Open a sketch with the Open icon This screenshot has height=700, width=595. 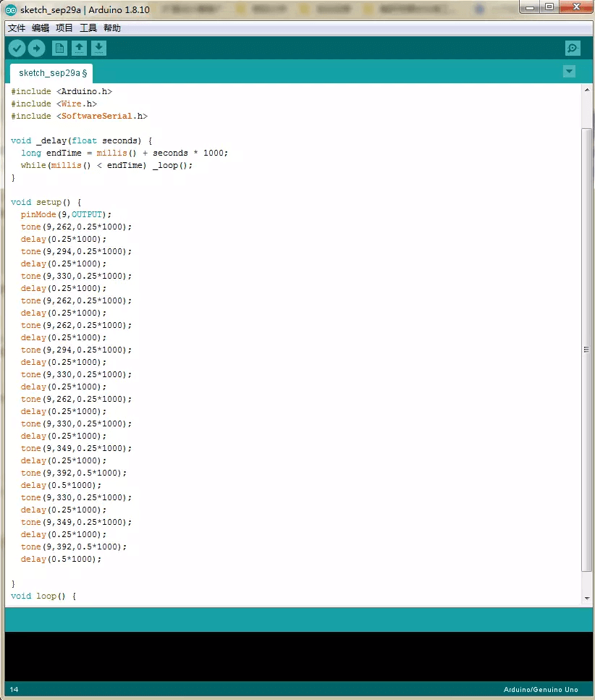coord(79,49)
